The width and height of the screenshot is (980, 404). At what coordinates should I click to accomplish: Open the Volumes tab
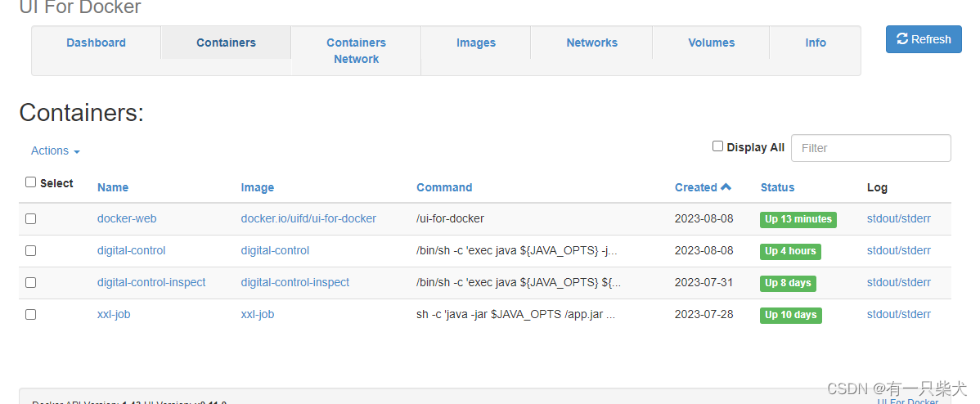point(711,43)
